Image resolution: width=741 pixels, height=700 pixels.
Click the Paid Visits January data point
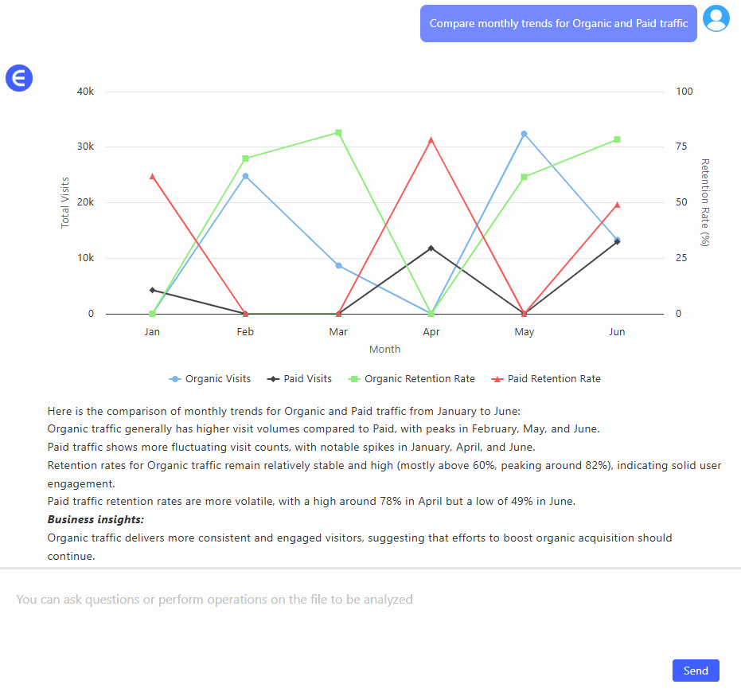[152, 290]
